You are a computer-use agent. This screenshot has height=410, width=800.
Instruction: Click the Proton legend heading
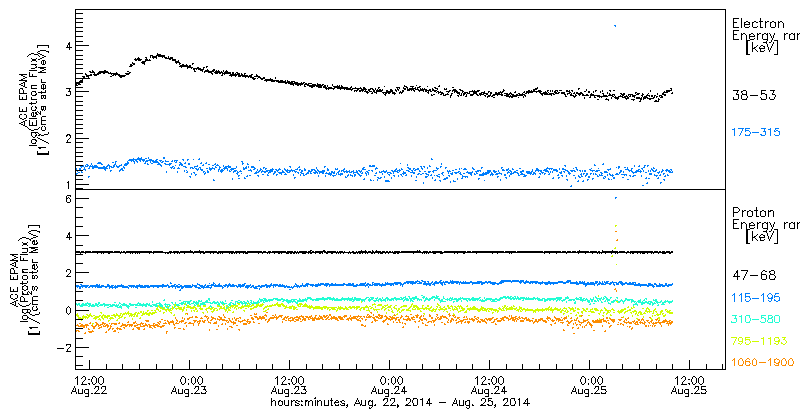coord(754,213)
